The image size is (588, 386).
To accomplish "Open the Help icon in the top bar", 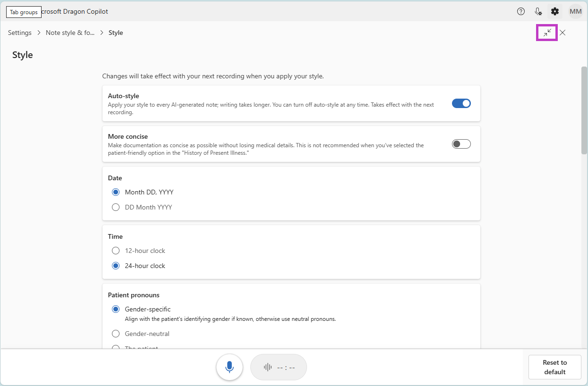I will point(520,11).
